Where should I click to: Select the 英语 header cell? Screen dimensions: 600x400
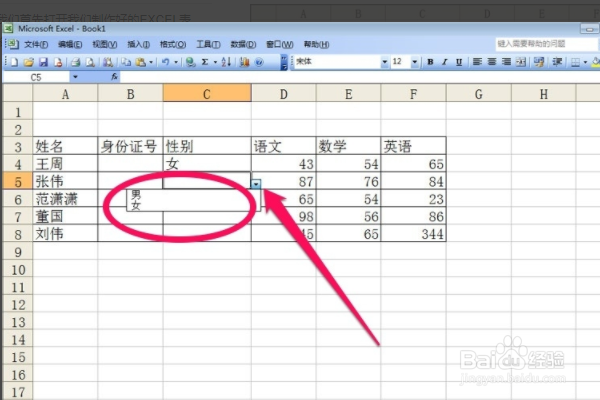pos(413,146)
